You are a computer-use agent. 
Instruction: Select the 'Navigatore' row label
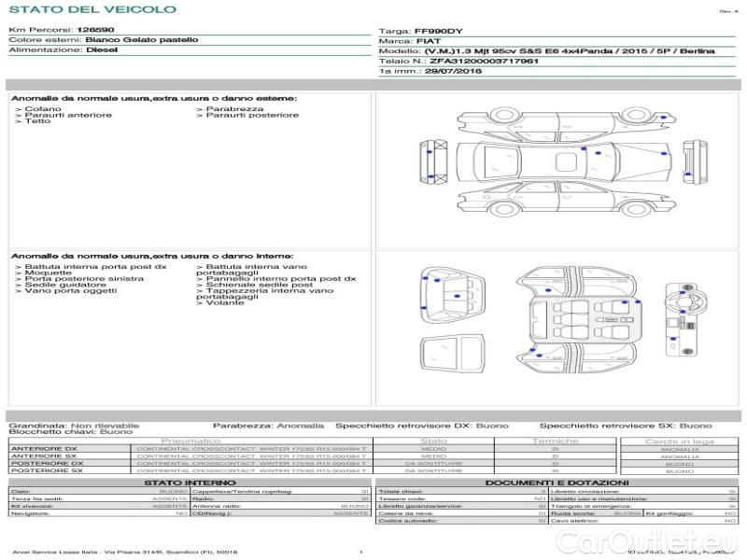pos(30,514)
